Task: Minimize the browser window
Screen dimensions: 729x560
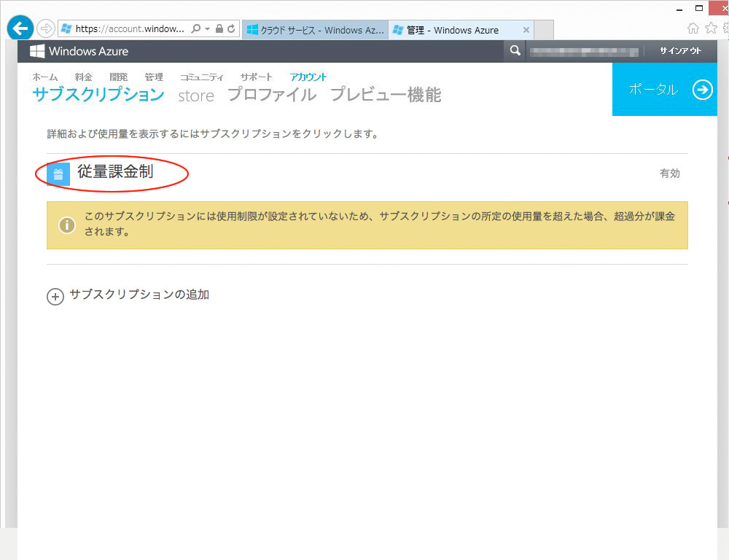Action: point(679,8)
